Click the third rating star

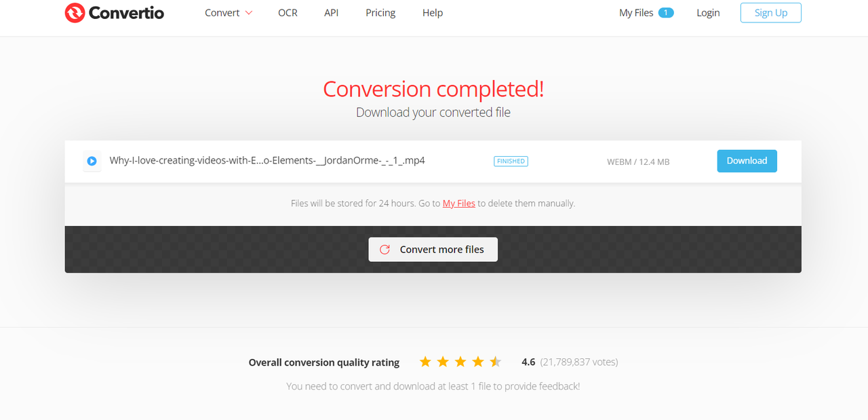pyautogui.click(x=460, y=362)
